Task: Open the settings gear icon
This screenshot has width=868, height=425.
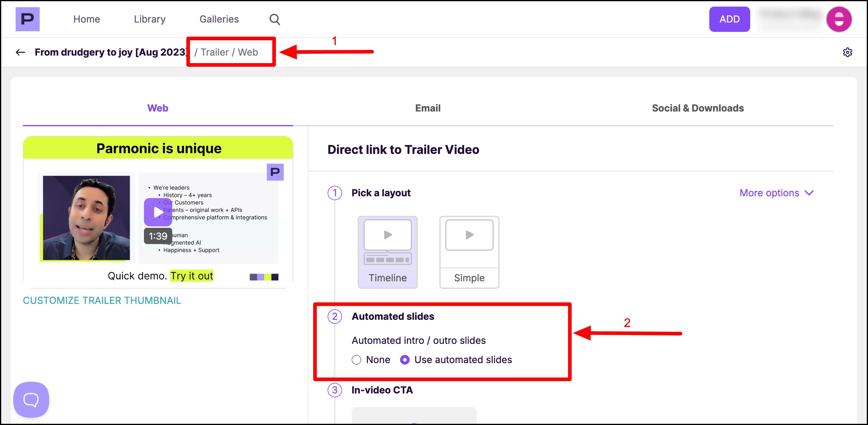Action: coord(848,52)
